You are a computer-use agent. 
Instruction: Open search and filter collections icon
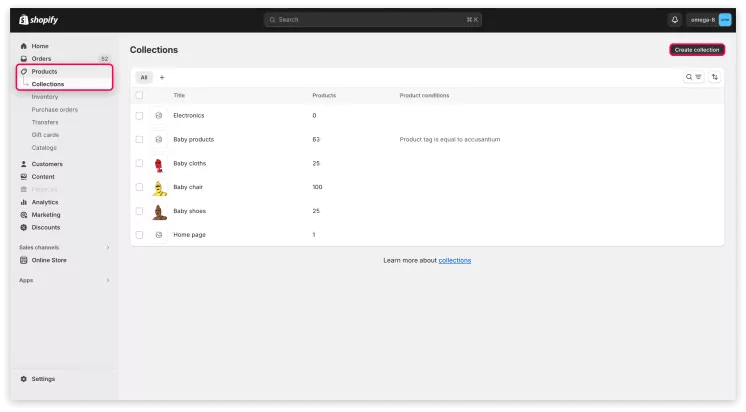(693, 77)
